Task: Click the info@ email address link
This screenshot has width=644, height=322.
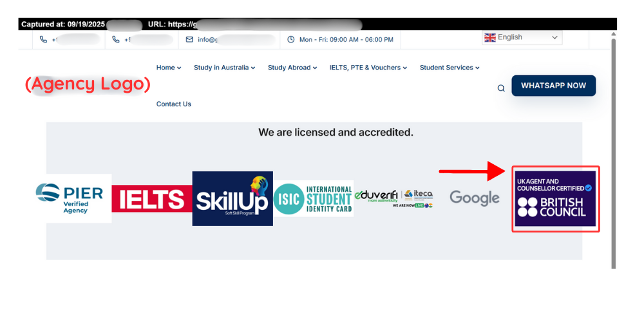Action: [236, 40]
